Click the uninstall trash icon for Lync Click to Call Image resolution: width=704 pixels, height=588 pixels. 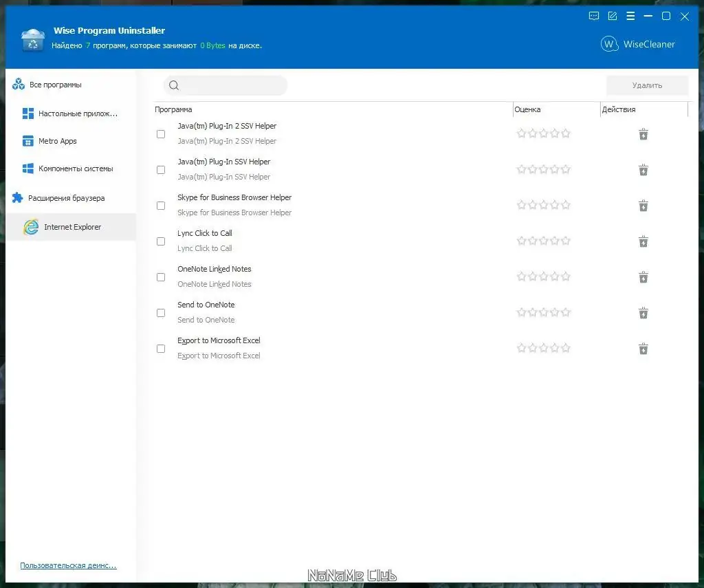coord(643,241)
